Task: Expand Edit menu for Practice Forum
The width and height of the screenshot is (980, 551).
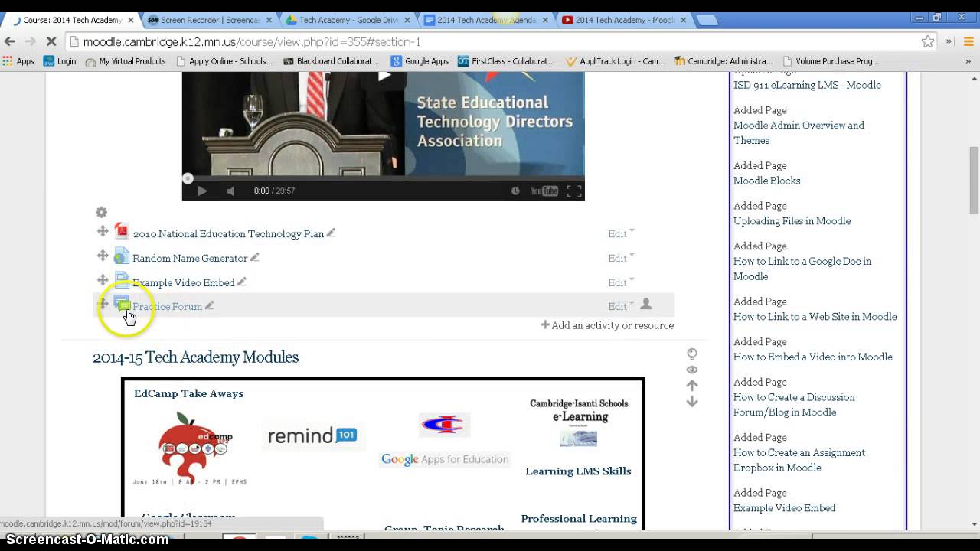Action: 621,306
